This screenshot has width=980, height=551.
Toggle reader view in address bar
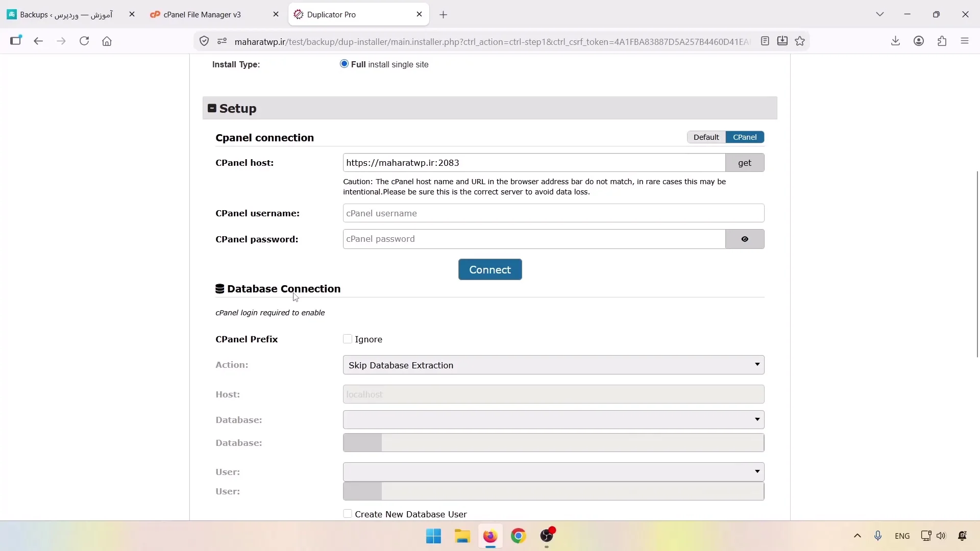click(x=765, y=41)
